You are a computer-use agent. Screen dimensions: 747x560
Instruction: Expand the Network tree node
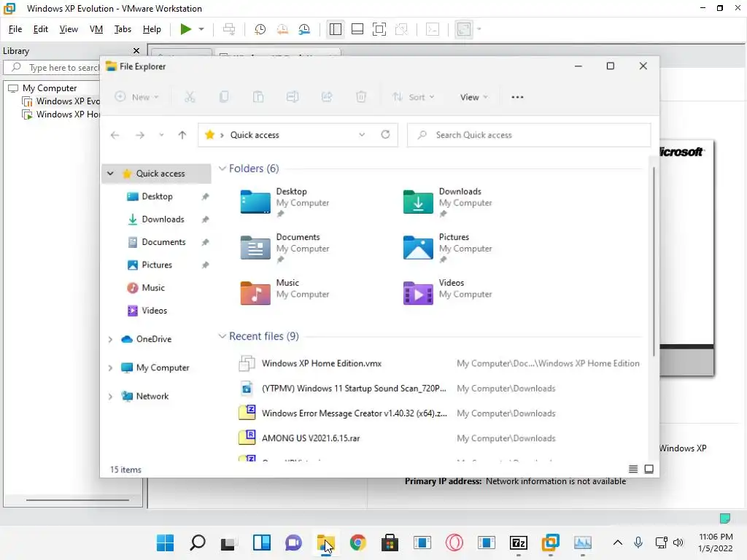(x=111, y=397)
